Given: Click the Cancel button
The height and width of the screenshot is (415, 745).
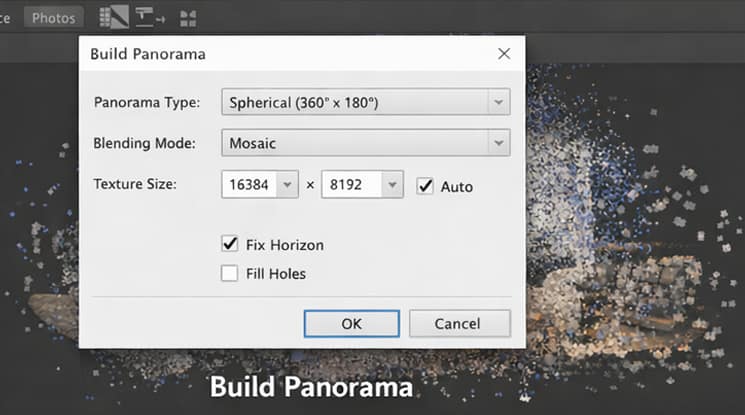Looking at the screenshot, I should (459, 324).
